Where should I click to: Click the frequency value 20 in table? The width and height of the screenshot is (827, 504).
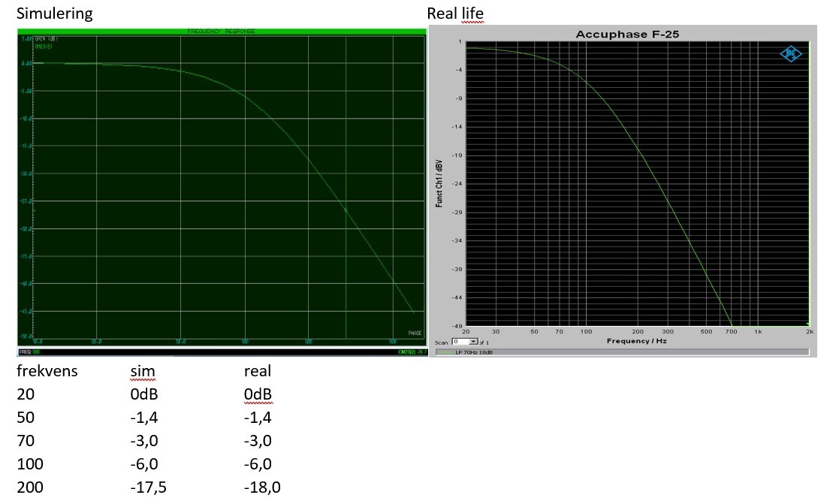point(26,394)
